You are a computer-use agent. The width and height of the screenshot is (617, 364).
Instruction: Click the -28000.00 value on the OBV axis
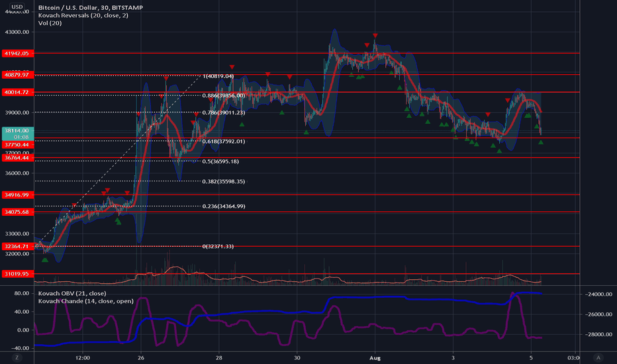click(598, 334)
